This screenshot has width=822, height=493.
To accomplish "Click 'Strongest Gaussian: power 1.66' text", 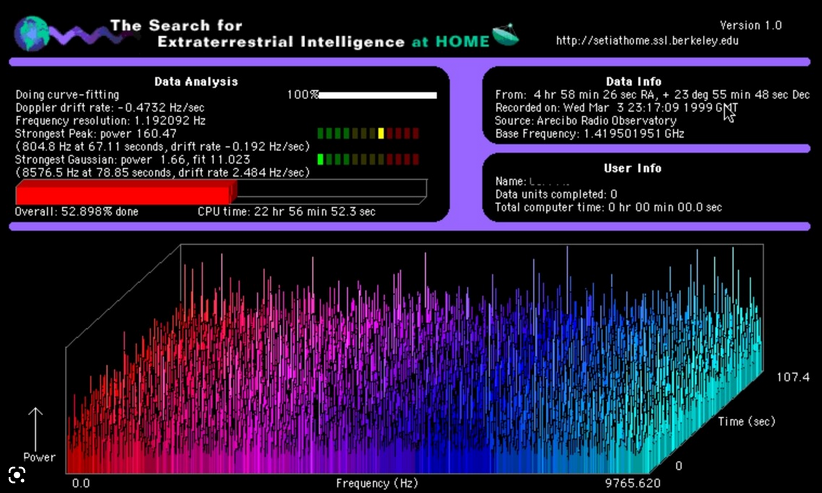I will pos(132,159).
